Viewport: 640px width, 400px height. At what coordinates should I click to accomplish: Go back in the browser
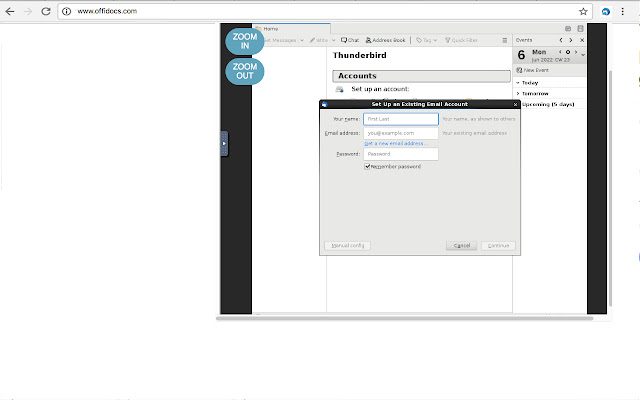[x=10, y=11]
